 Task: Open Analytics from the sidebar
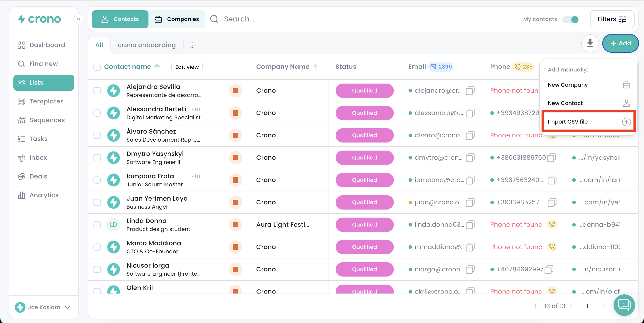pos(44,195)
